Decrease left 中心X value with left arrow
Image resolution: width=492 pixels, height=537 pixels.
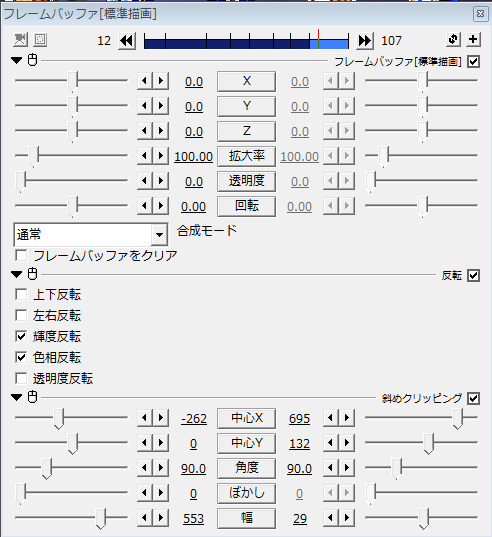pos(145,418)
